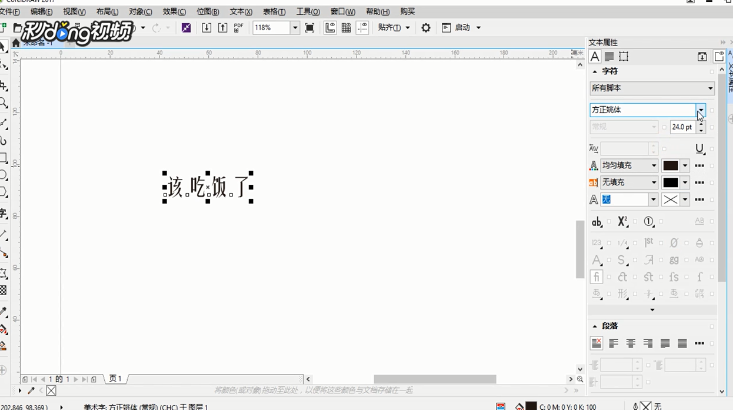The image size is (733, 410).
Task: Click the Export icon in toolbar
Action: pyautogui.click(x=223, y=28)
